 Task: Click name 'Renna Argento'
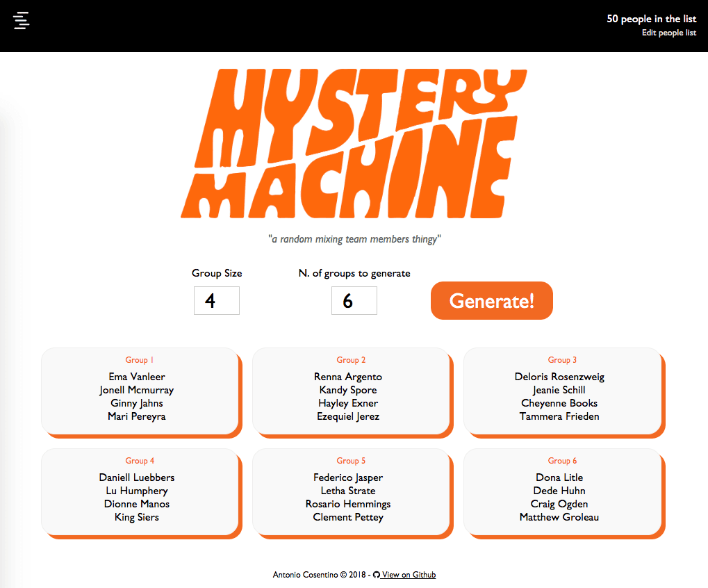point(348,377)
